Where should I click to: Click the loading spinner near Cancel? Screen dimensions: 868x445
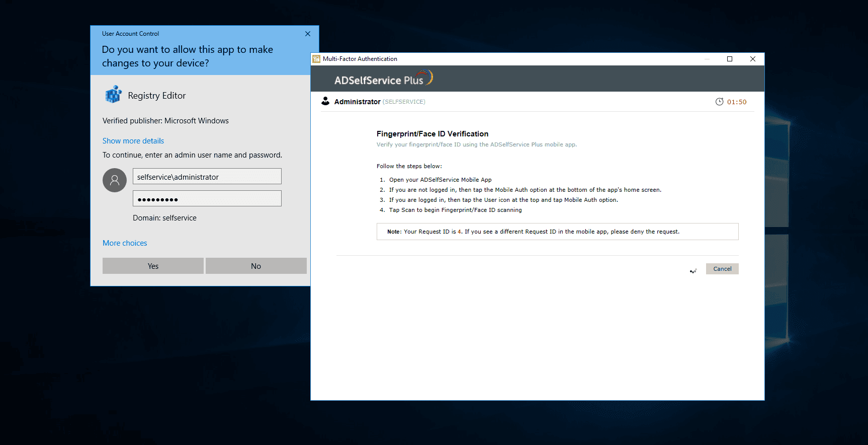(693, 271)
